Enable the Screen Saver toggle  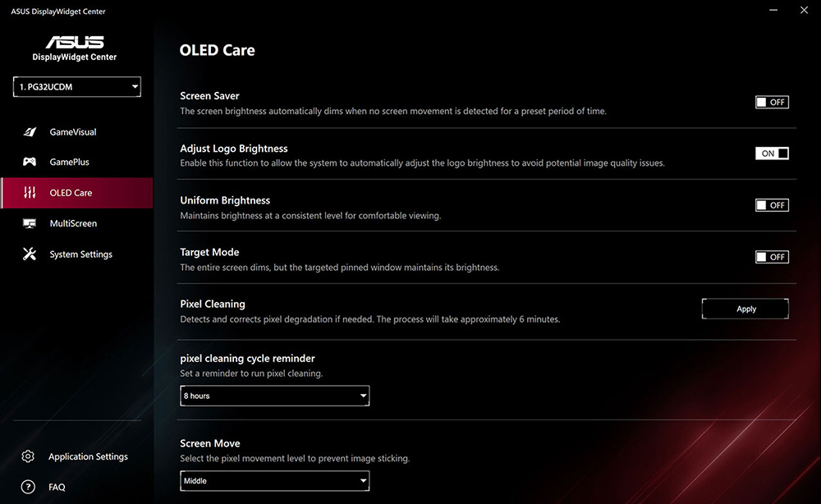(771, 102)
